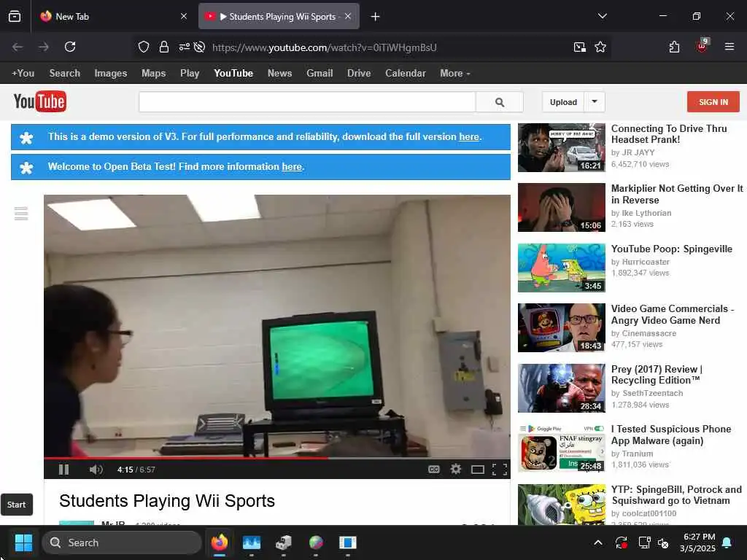Select Images in the Google bar

pos(111,74)
